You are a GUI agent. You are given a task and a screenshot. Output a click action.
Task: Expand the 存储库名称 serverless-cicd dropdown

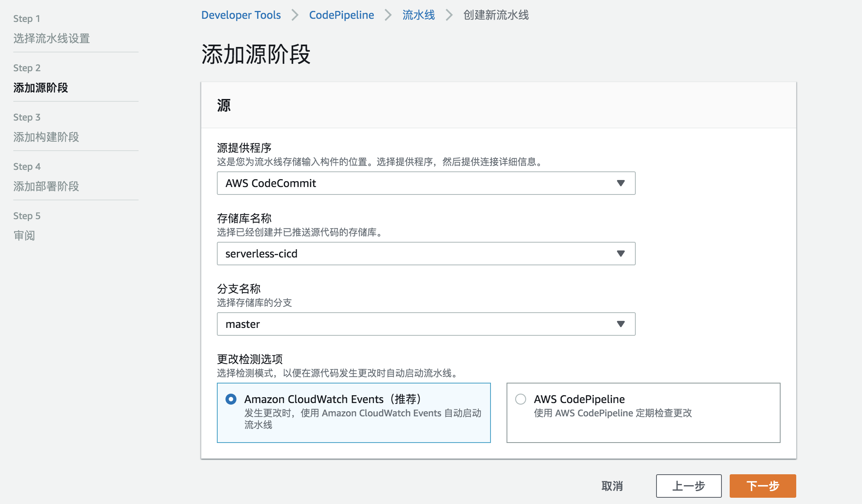point(426,254)
